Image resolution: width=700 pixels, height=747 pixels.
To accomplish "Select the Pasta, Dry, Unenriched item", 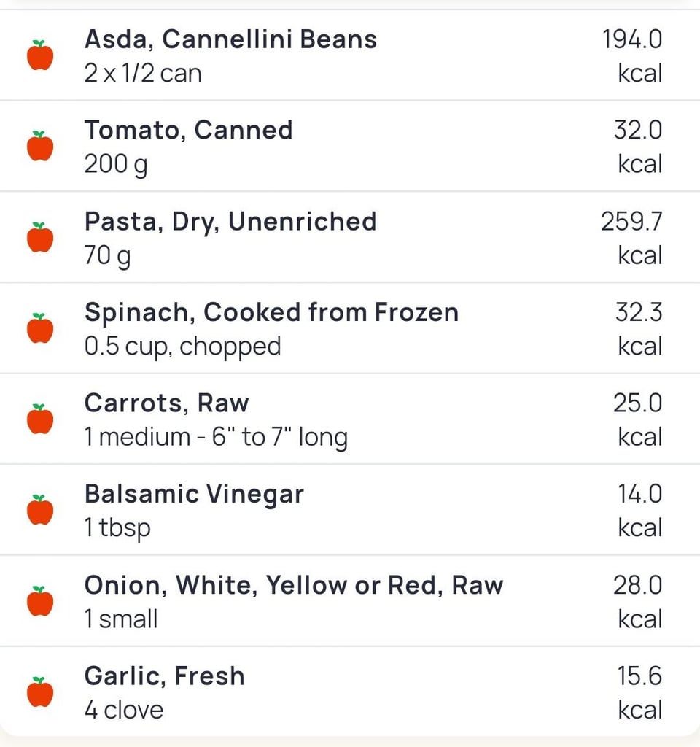I will [x=230, y=221].
